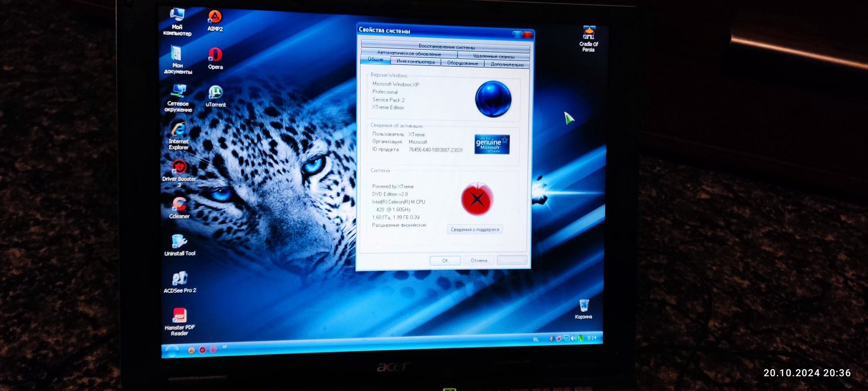Open the Uninstall Tool shortcut

180,245
